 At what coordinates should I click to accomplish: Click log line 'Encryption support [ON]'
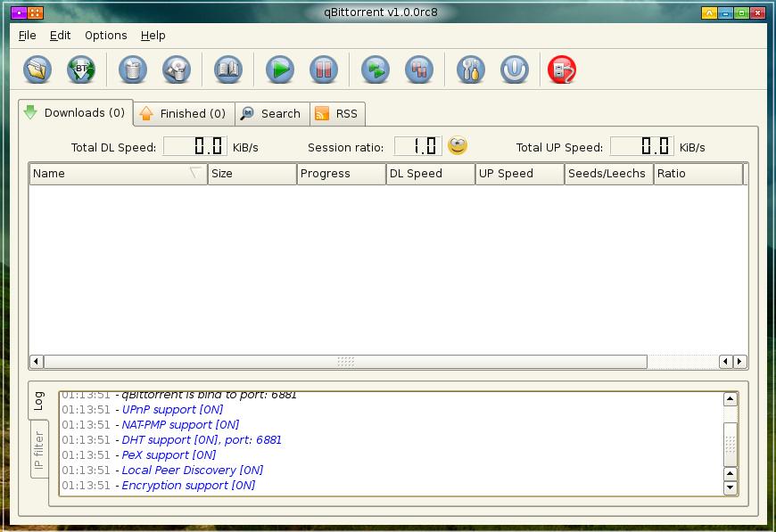click(188, 485)
